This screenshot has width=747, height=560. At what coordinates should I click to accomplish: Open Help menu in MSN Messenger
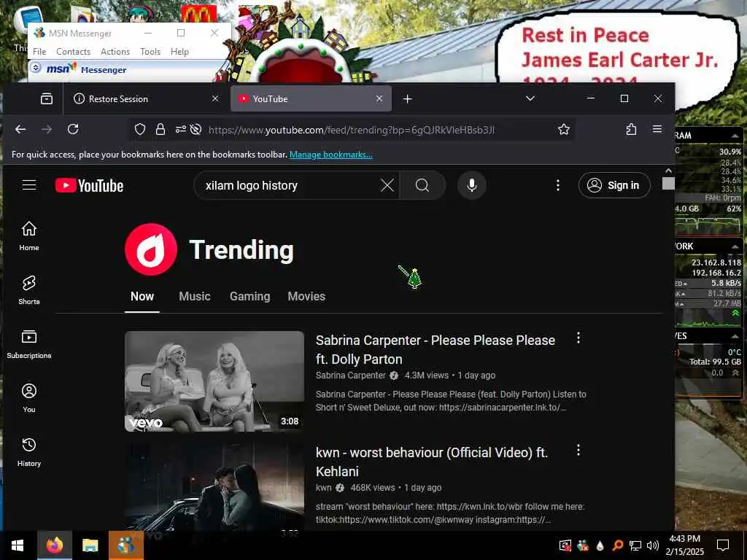pos(179,52)
